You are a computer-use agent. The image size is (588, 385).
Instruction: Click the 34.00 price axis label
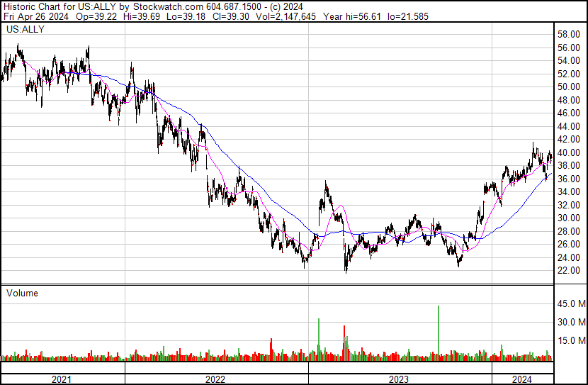tap(568, 191)
